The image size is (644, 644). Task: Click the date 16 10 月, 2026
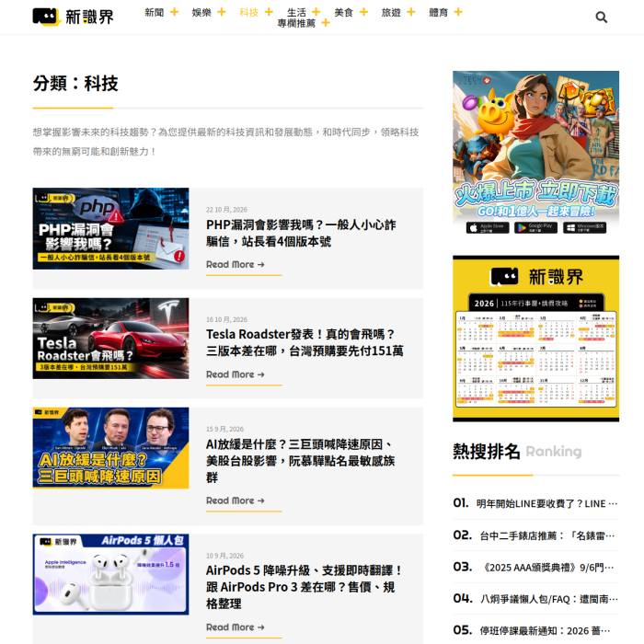[x=226, y=319]
